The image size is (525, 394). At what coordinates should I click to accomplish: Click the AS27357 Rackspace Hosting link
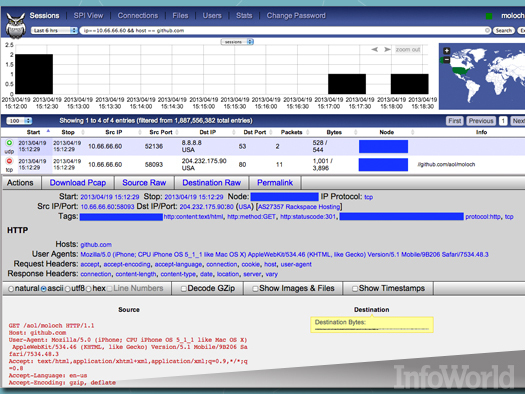(x=299, y=207)
